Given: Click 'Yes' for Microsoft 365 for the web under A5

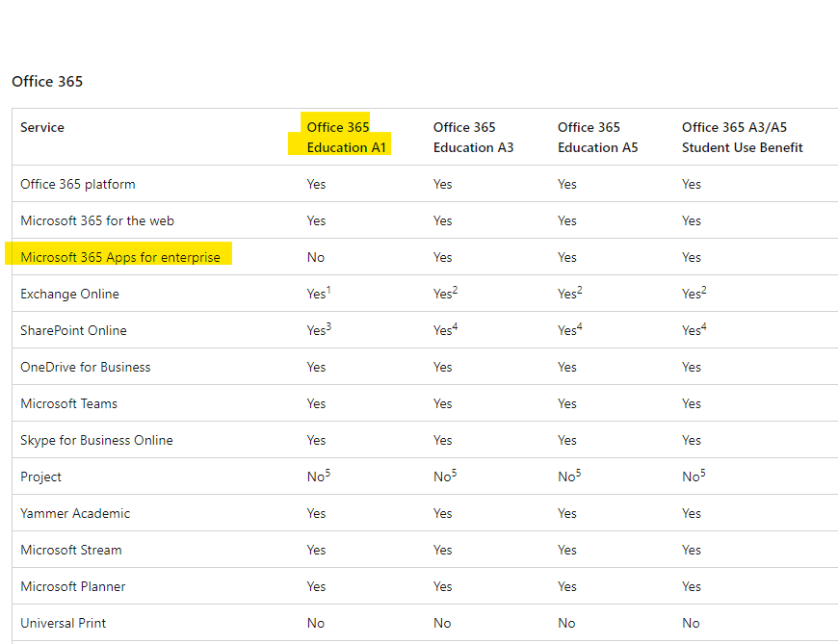Looking at the screenshot, I should [567, 220].
